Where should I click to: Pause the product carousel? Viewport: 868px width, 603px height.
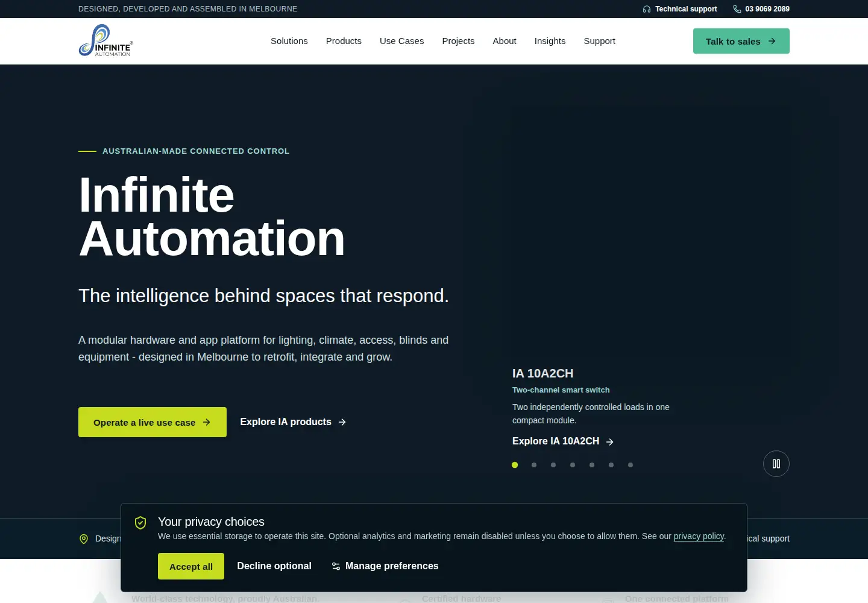coord(776,464)
